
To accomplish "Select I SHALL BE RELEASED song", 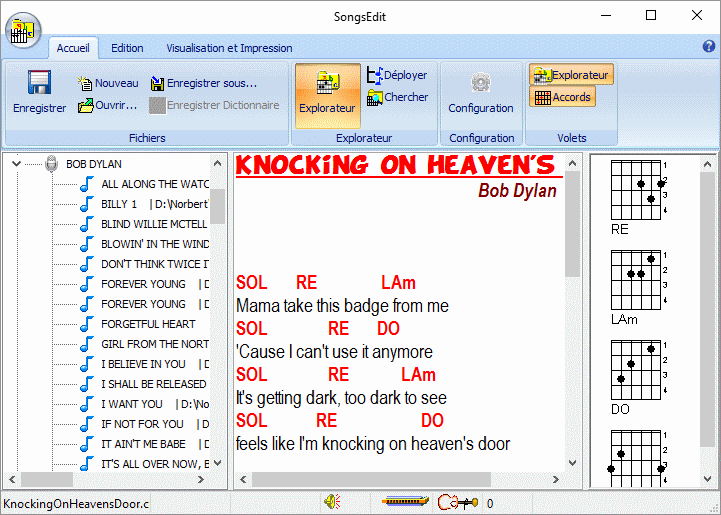I will pyautogui.click(x=154, y=384).
